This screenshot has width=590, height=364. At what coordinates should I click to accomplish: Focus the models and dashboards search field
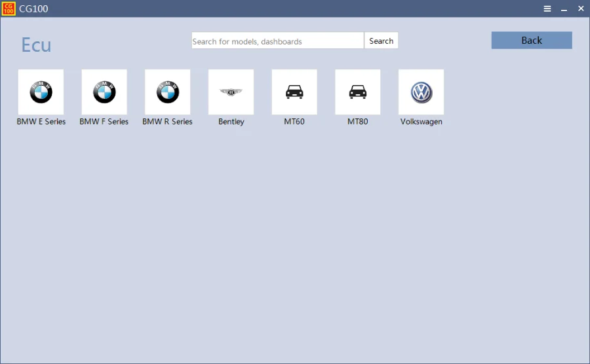(278, 41)
